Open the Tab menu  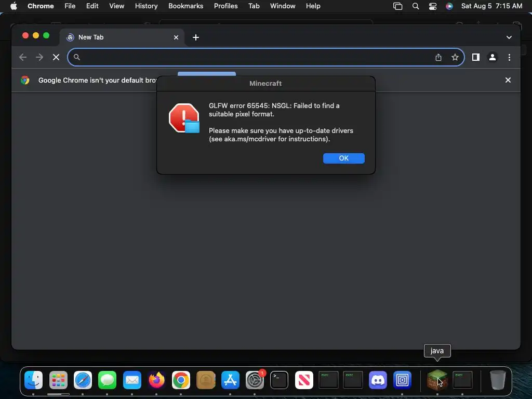click(254, 6)
